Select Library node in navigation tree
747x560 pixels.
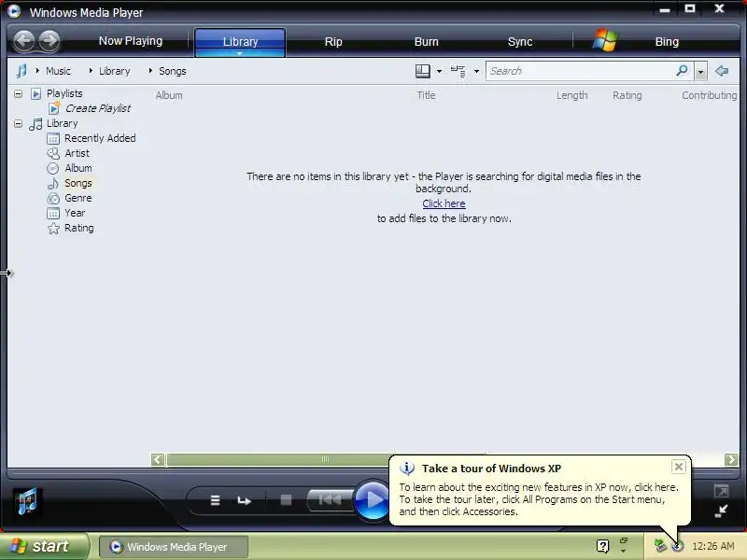62,123
